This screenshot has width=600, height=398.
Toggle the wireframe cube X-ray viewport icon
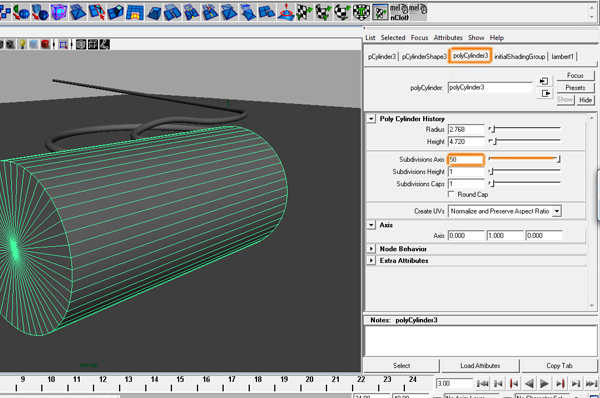81,45
